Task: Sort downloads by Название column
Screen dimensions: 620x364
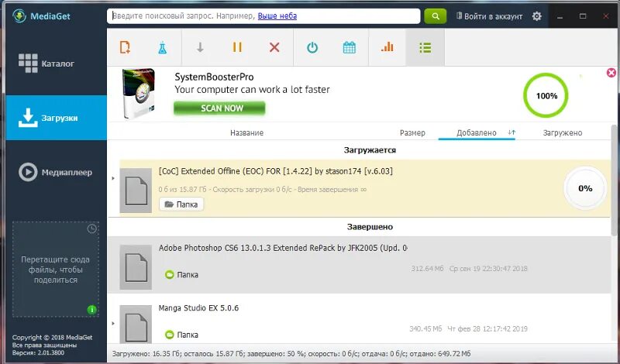Action: (246, 133)
